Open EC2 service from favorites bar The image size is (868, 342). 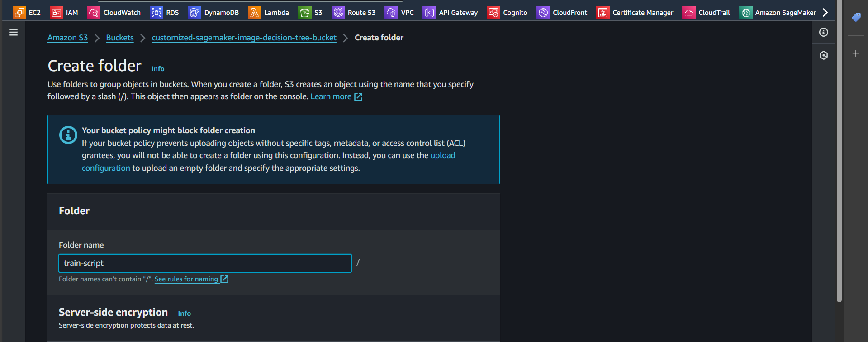27,13
